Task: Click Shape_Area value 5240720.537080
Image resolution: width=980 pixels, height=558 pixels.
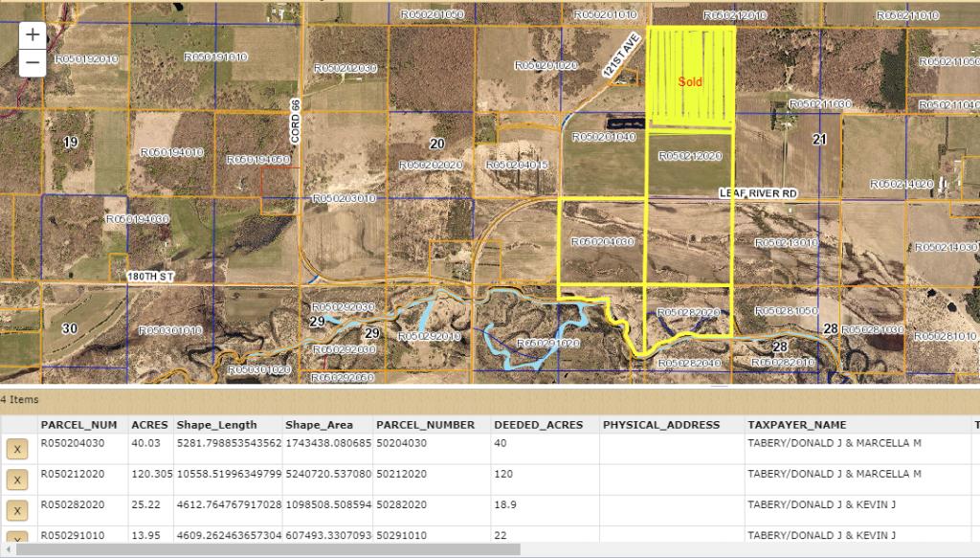Action: [x=328, y=474]
